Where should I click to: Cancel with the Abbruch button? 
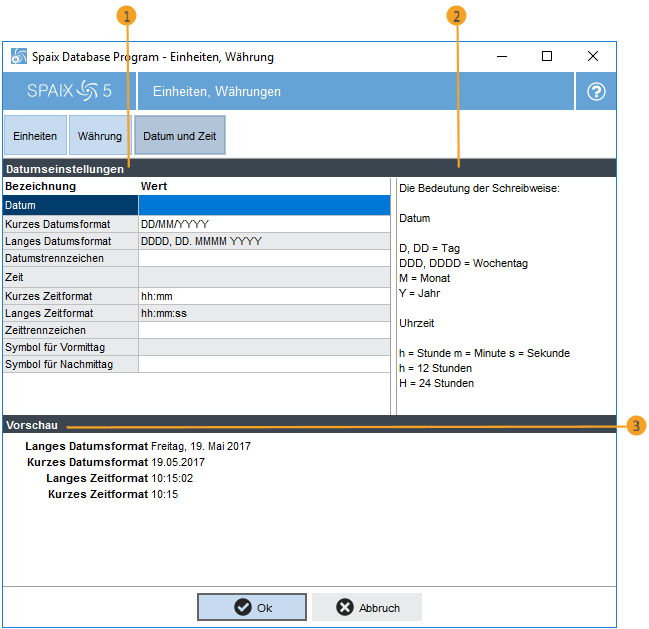pyautogui.click(x=367, y=607)
